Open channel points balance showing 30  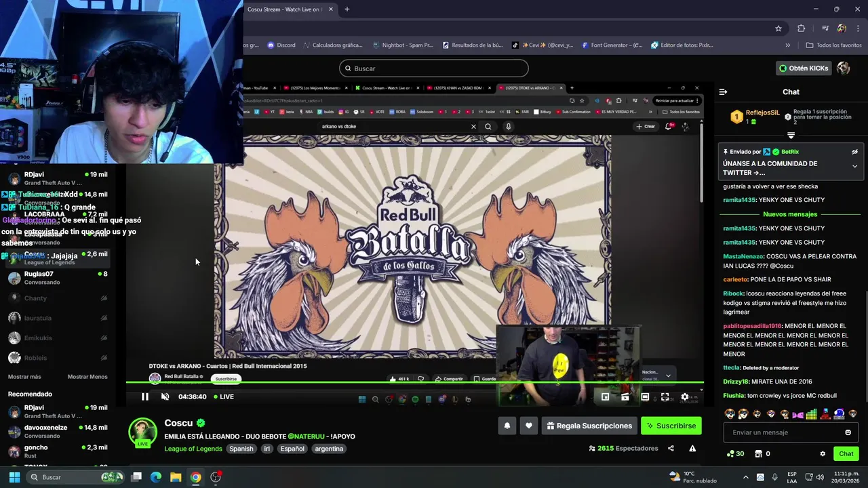coord(735,453)
